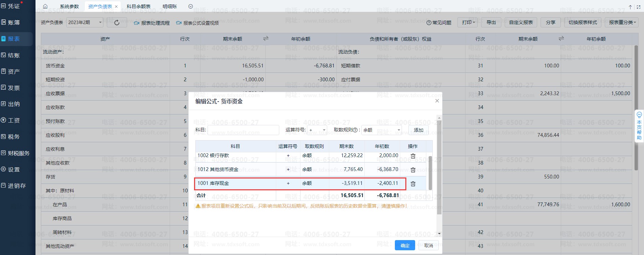Open 常见问题 help
644x255 pixels.
click(439, 23)
